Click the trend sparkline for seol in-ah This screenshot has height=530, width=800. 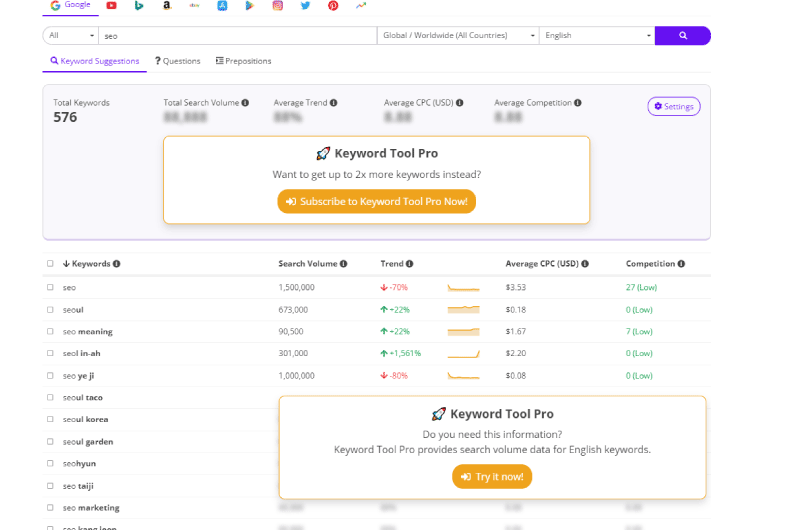point(463,354)
